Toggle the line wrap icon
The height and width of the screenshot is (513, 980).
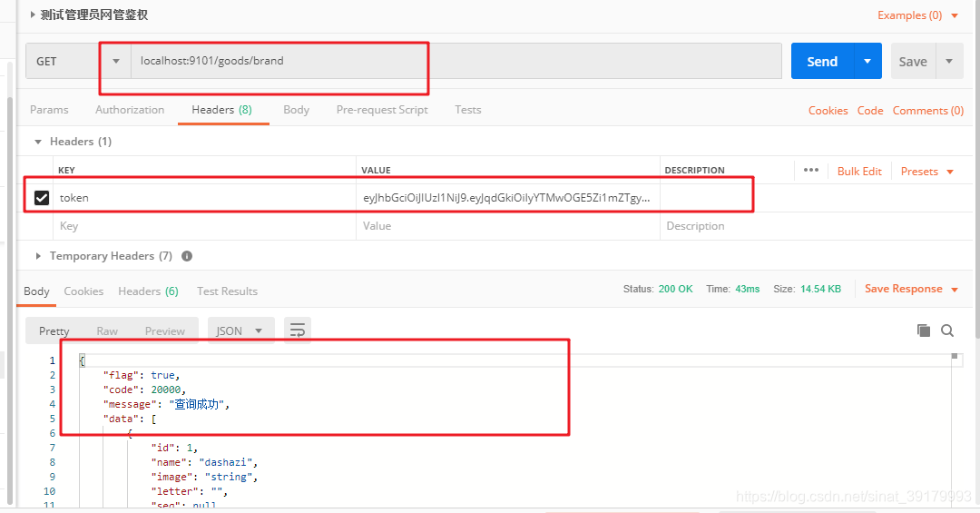(x=298, y=330)
